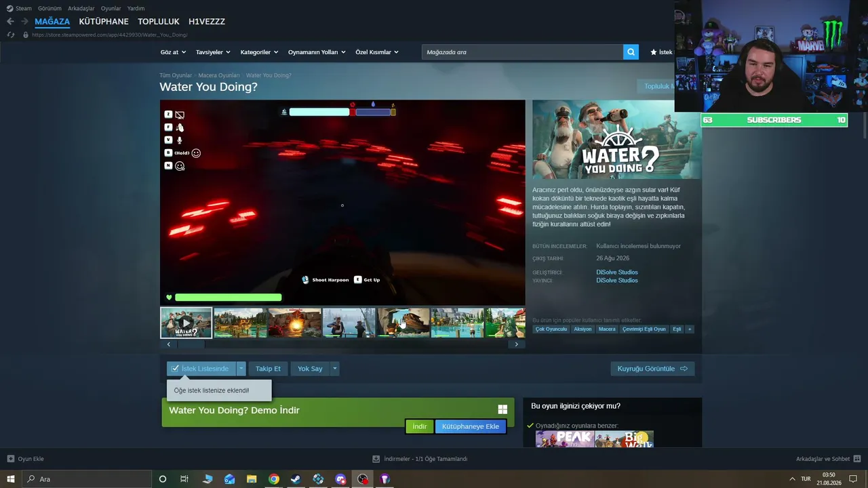Select the trailer video thumbnail
Screen dimensions: 868x488
pyautogui.click(x=186, y=323)
